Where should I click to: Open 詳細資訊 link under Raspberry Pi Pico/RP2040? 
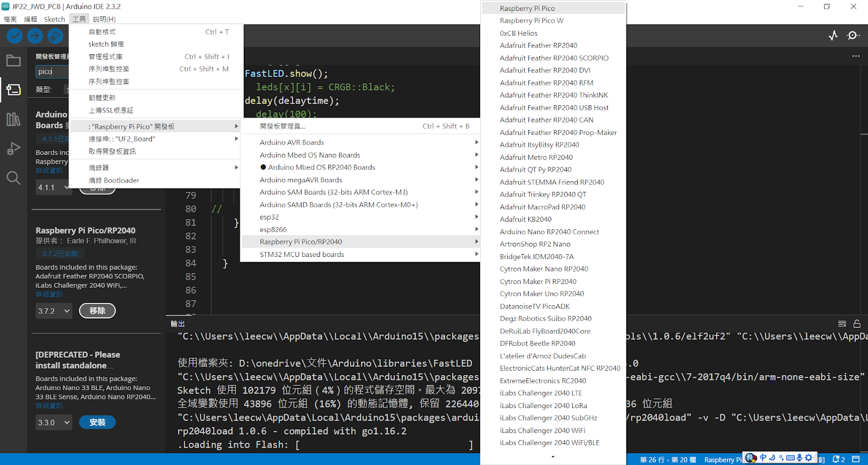click(x=49, y=294)
